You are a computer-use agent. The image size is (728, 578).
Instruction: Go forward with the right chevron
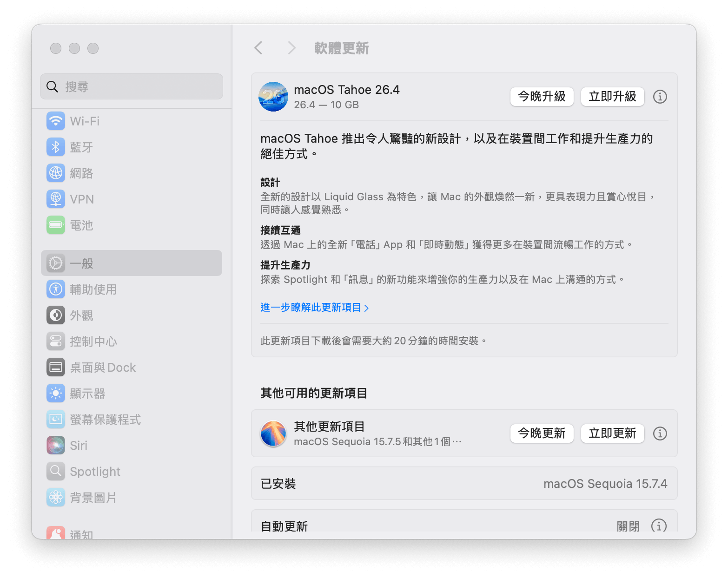291,48
